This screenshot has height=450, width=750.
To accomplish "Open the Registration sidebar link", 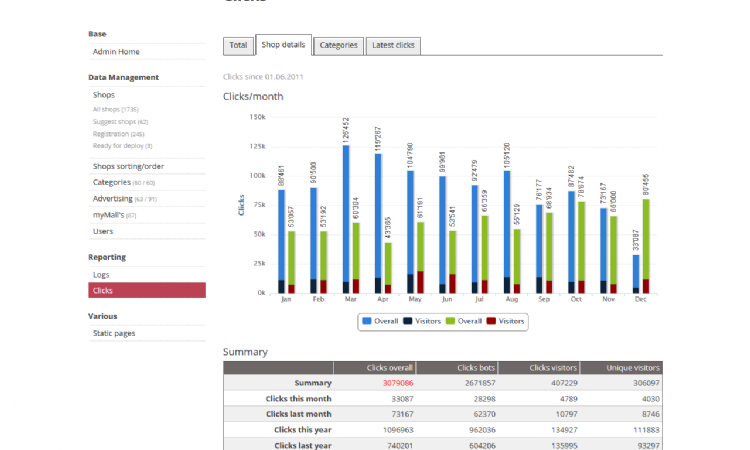I will [118, 133].
